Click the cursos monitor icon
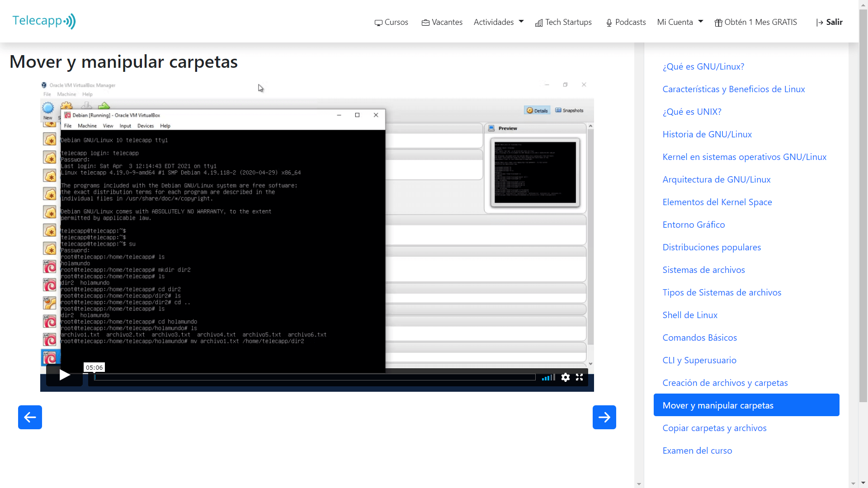Screen dimensions: 868x488 (x=378, y=23)
